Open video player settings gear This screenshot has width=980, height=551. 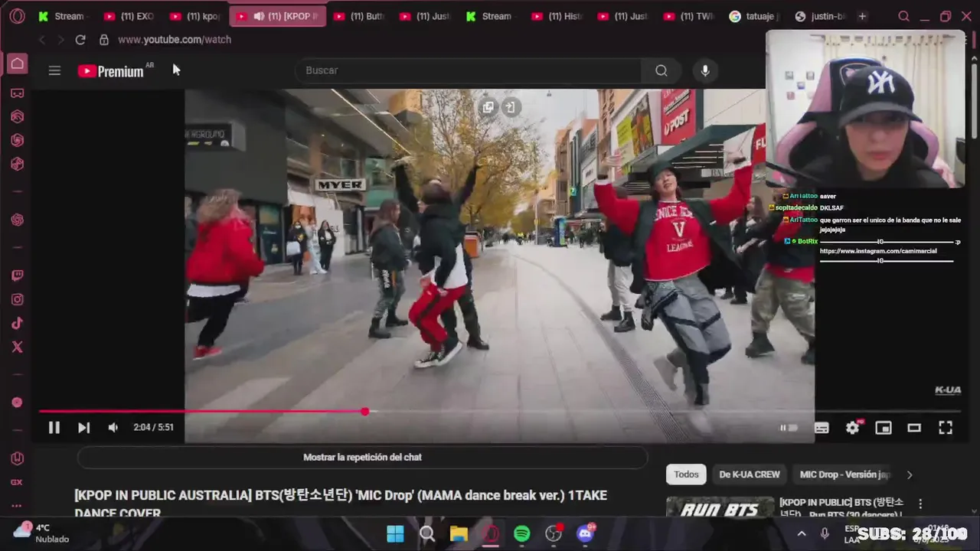click(853, 428)
